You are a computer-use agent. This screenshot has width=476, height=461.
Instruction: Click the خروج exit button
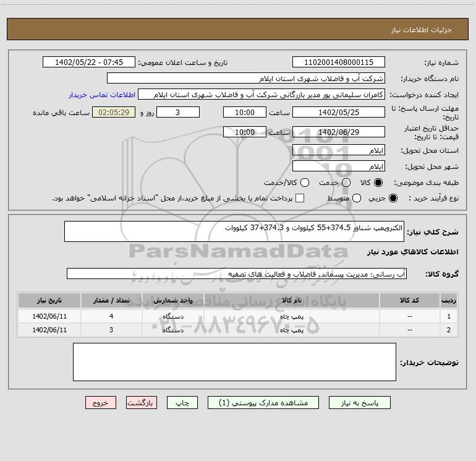click(101, 403)
